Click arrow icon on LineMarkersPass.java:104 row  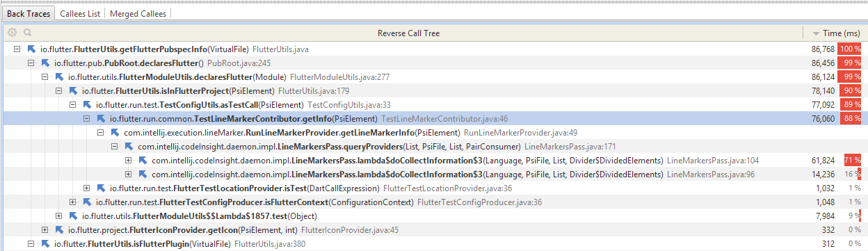pos(143,161)
